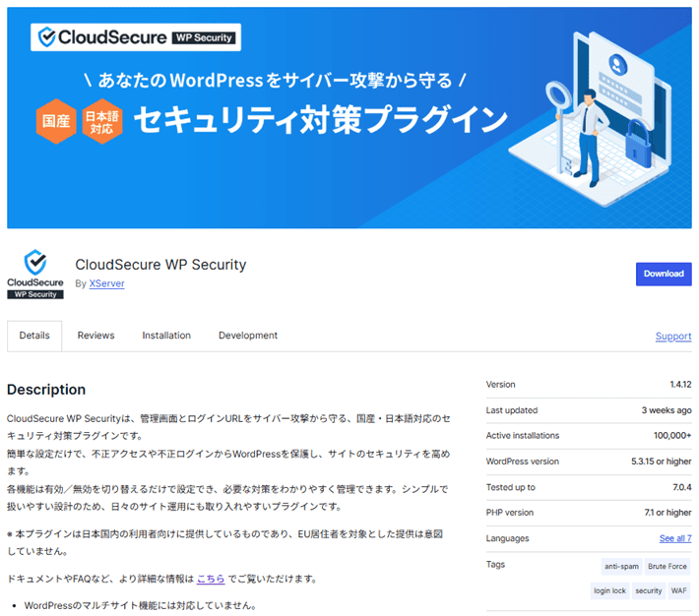Image resolution: width=699 pixels, height=616 pixels.
Task: Click the Languages label in the sidebar
Action: point(507,539)
